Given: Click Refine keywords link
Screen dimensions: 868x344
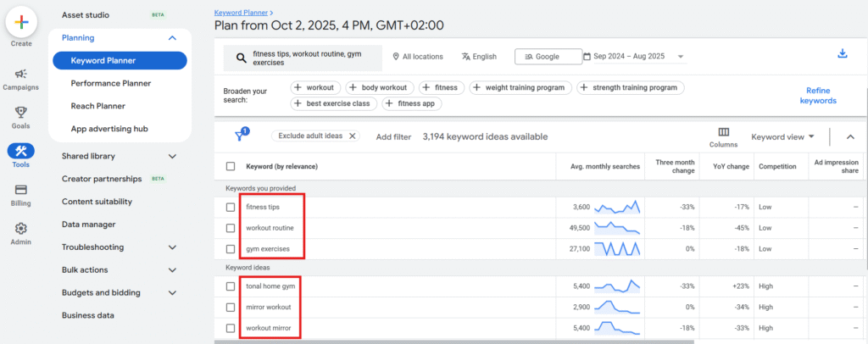Looking at the screenshot, I should (x=818, y=96).
